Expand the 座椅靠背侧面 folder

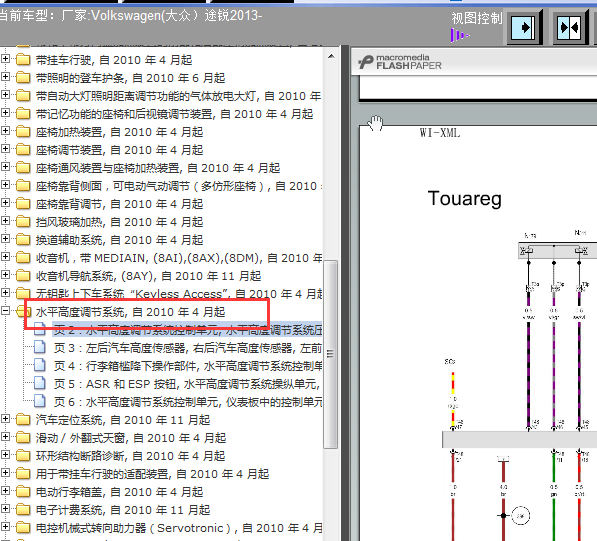tap(5, 185)
